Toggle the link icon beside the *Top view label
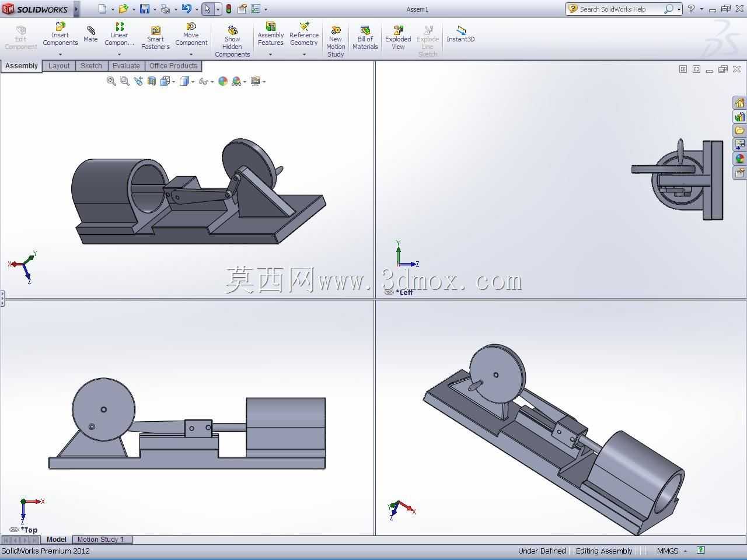Screen dimensions: 747x560 point(14,530)
